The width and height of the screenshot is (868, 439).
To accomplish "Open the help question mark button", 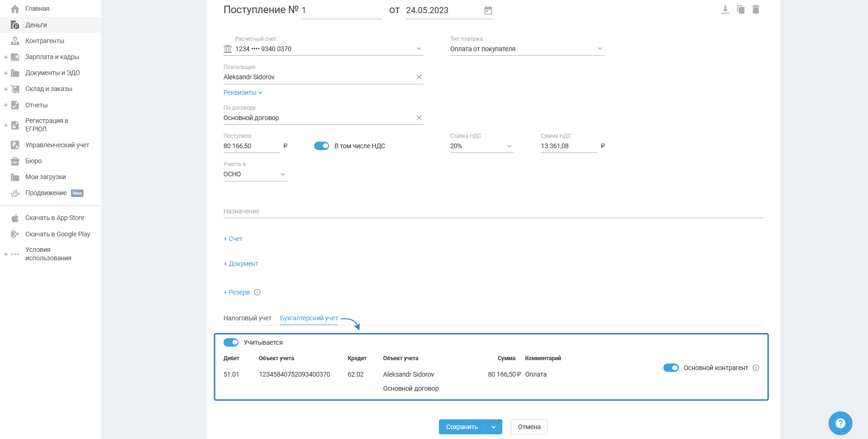I will pos(840,423).
